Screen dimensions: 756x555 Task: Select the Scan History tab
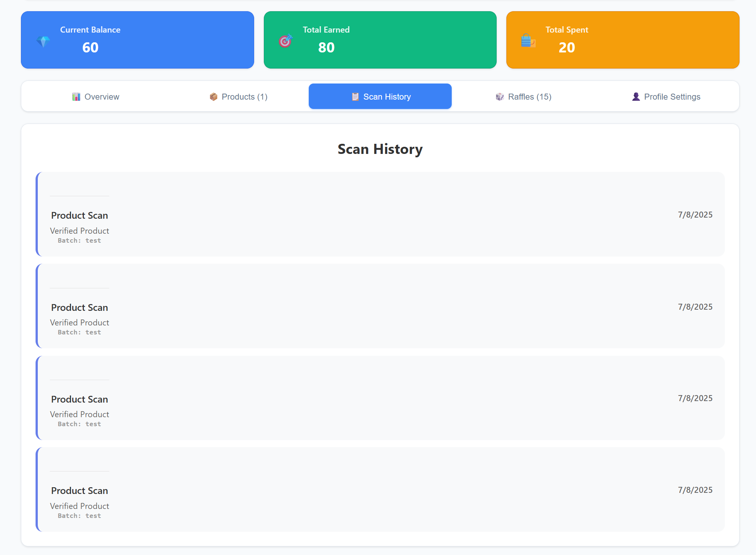380,97
